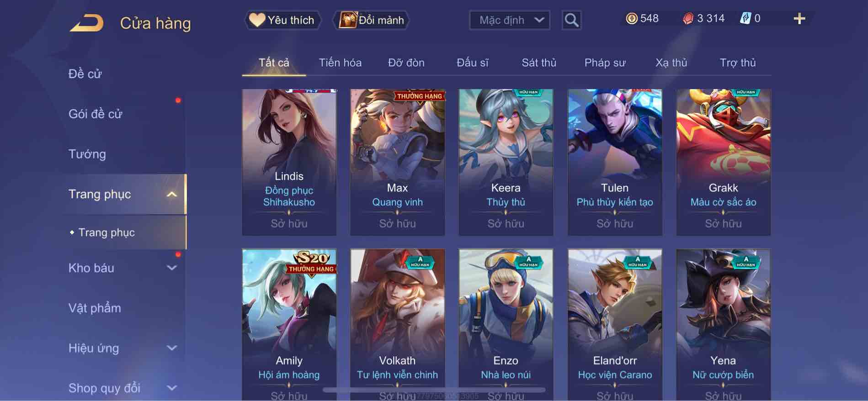The width and height of the screenshot is (868, 401).
Task: Tap the plus icon to add currency
Action: [x=799, y=19]
